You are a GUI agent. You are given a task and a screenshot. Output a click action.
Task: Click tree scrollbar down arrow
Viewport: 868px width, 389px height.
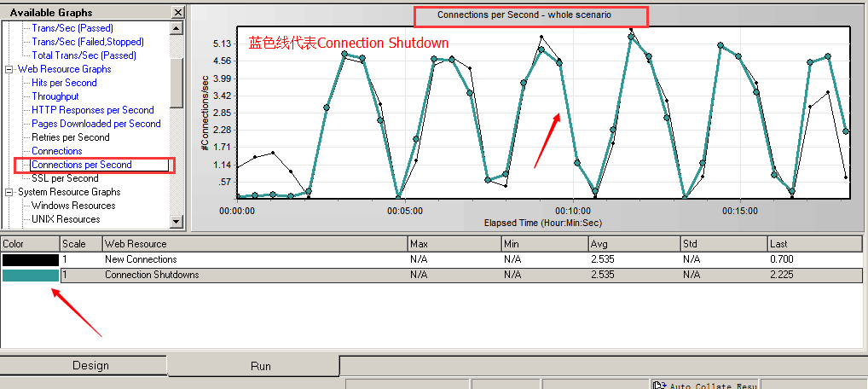[x=176, y=222]
